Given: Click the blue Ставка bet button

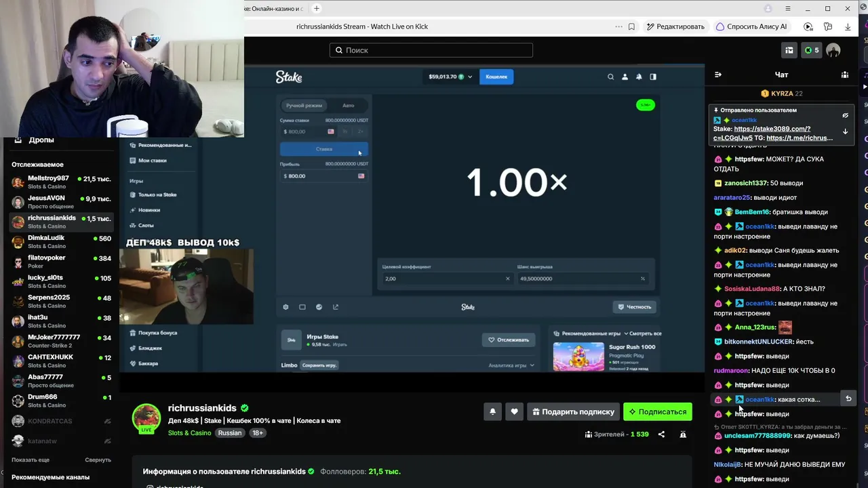Looking at the screenshot, I should 324,149.
